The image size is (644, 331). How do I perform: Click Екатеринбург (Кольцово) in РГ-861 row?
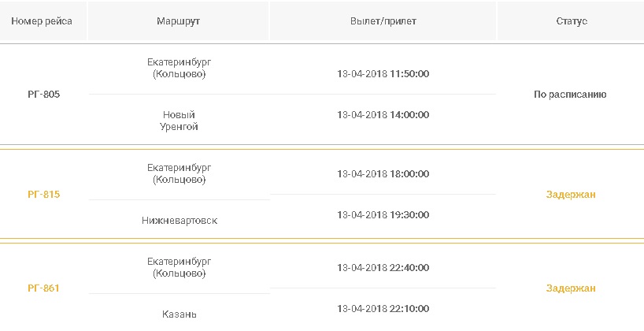click(179, 267)
